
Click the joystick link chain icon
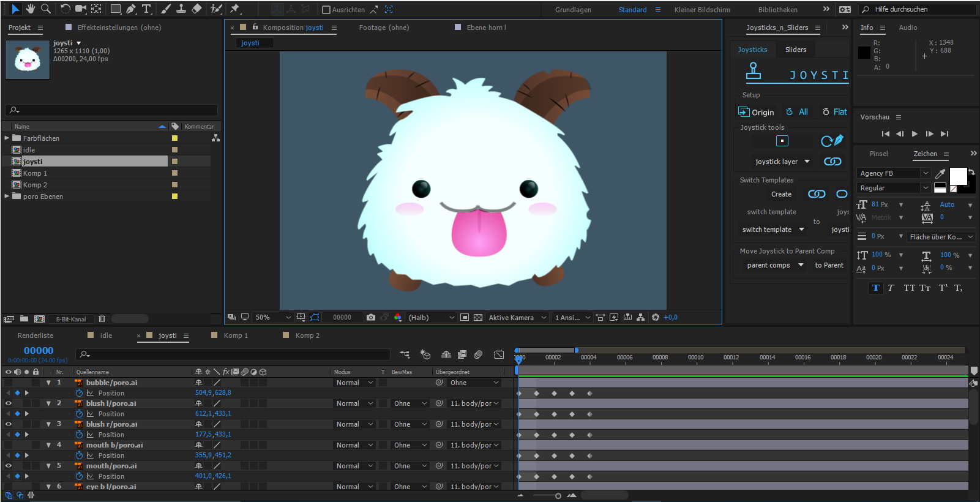pos(832,162)
